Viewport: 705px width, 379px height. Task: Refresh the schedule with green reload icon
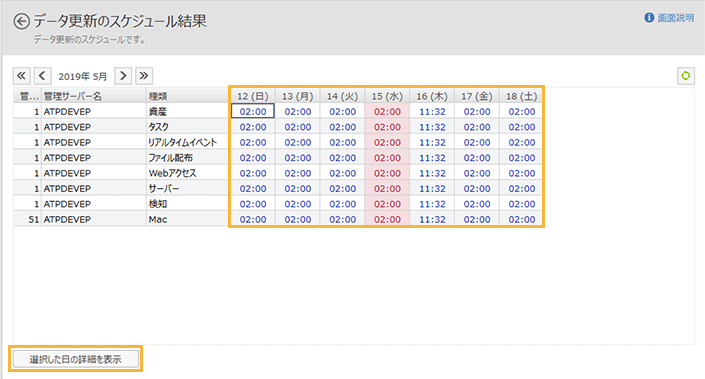tap(686, 76)
